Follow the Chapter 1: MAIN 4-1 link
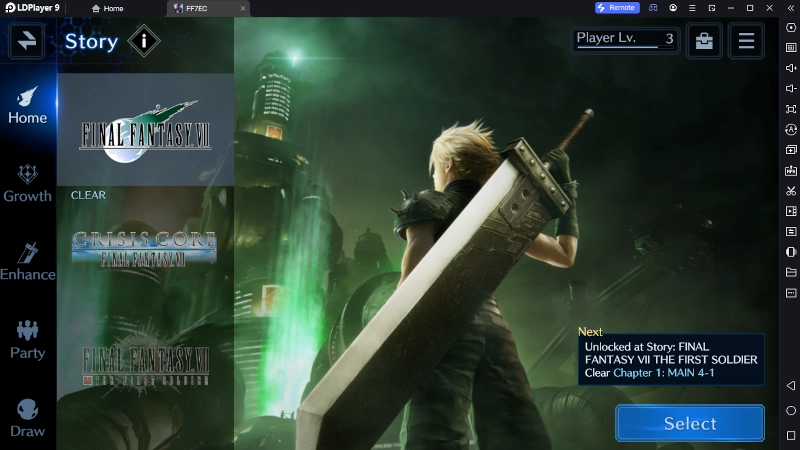The height and width of the screenshot is (450, 800). point(663,373)
